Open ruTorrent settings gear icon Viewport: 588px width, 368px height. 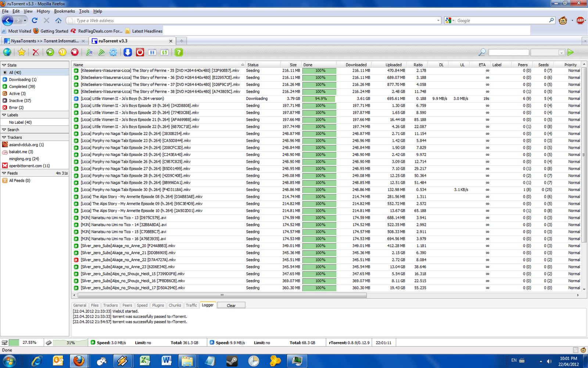[x=113, y=52]
